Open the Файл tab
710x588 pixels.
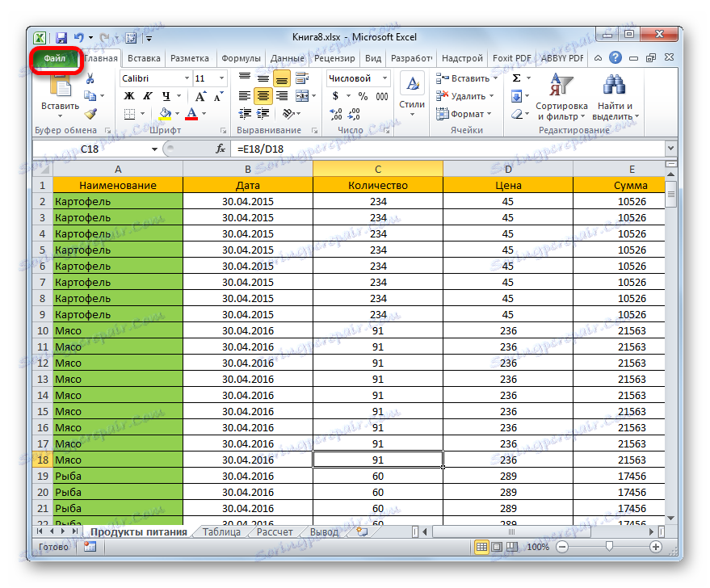click(55, 58)
